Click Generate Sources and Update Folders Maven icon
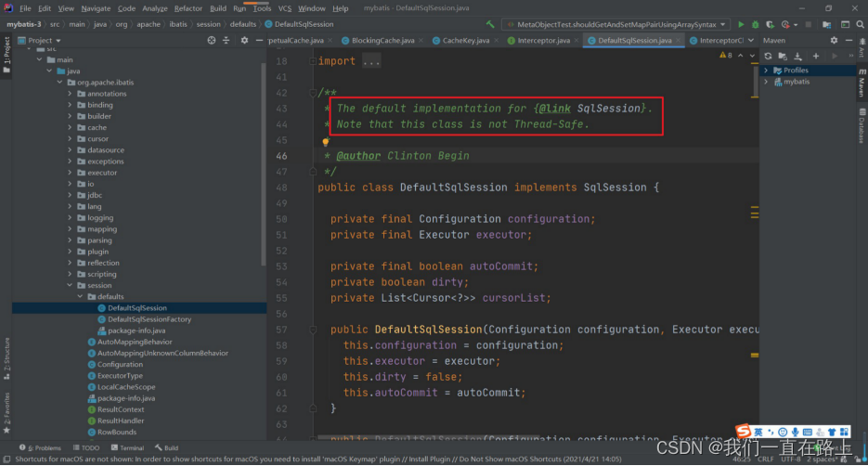 [x=783, y=56]
